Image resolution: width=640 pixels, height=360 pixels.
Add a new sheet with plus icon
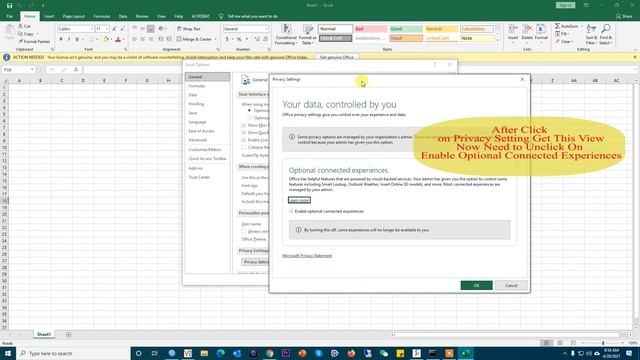pyautogui.click(x=68, y=335)
